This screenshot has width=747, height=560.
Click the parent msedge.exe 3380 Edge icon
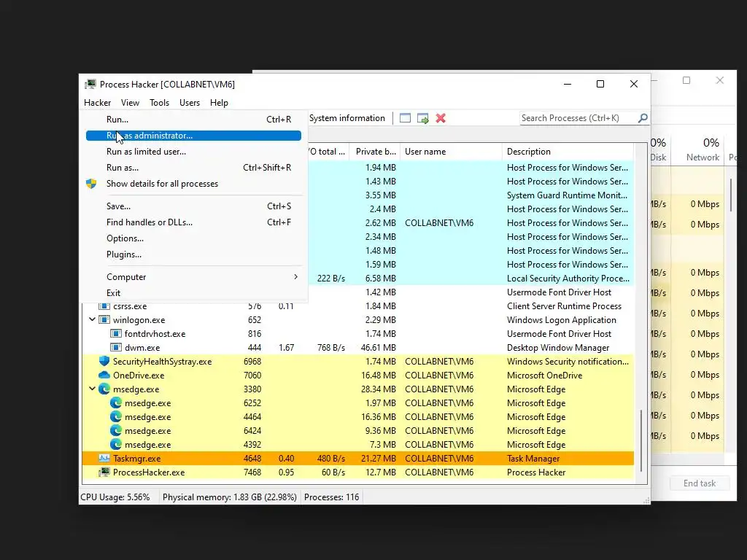(x=104, y=389)
